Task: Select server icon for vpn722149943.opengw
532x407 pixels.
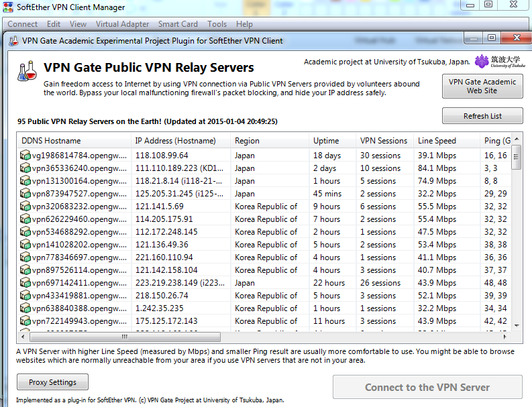Action: click(25, 321)
